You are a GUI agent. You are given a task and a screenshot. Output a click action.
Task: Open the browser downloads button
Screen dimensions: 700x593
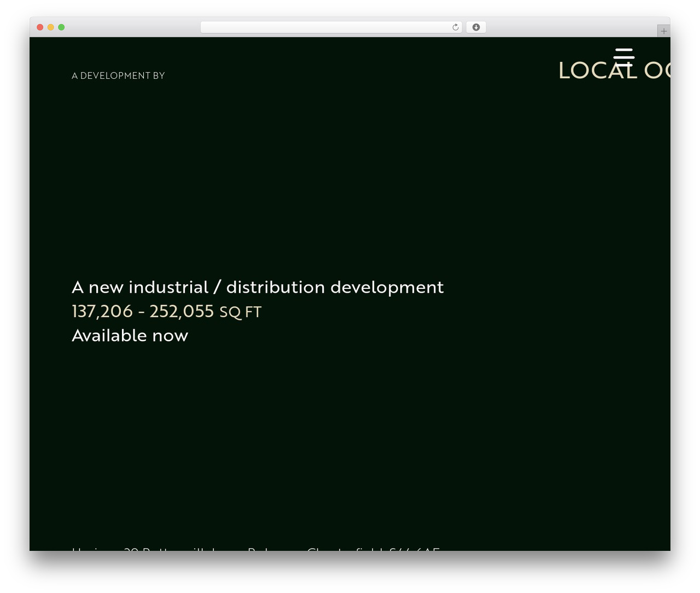click(476, 27)
